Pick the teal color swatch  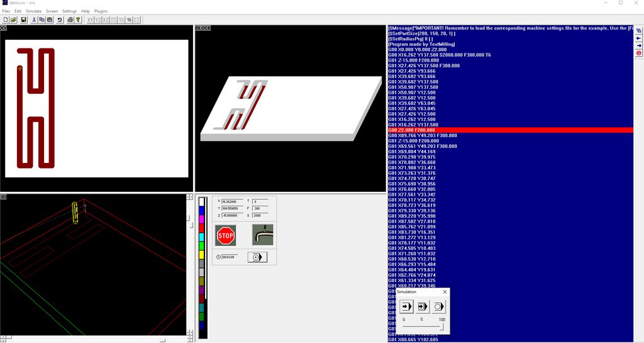tap(202, 307)
